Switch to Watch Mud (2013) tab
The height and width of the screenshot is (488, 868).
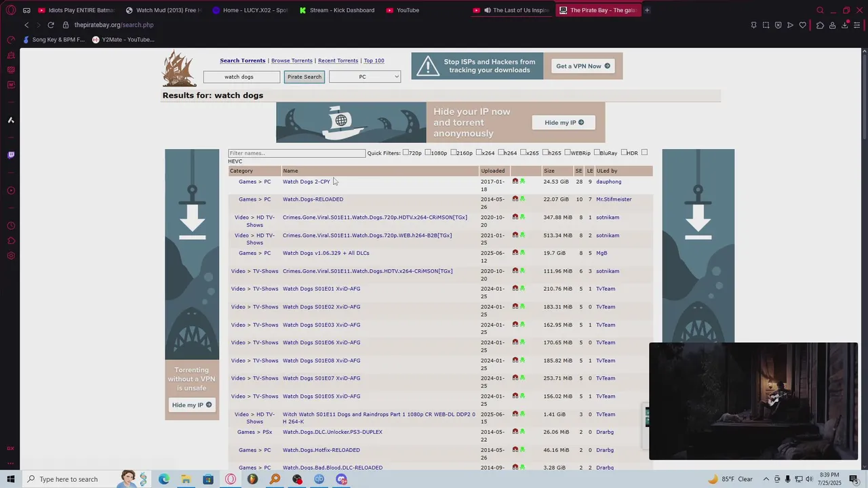tap(163, 10)
